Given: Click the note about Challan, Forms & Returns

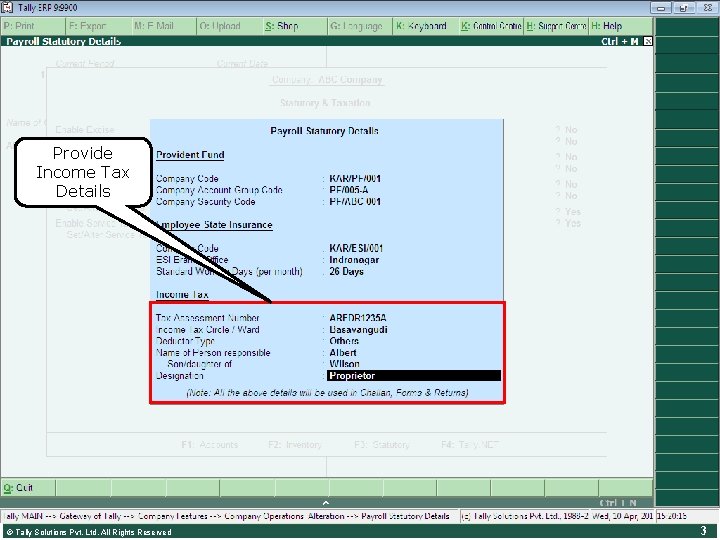Looking at the screenshot, I should click(327, 393).
